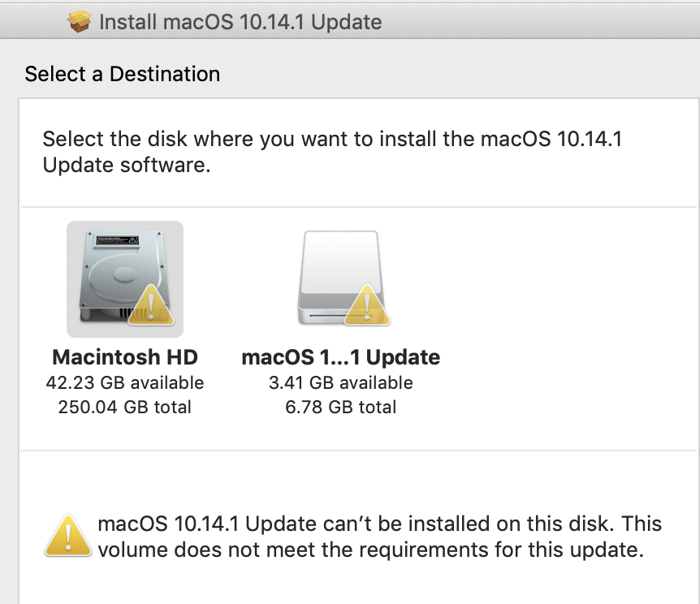Click the "250.04 GB total" text
The image size is (700, 604).
[x=125, y=407]
